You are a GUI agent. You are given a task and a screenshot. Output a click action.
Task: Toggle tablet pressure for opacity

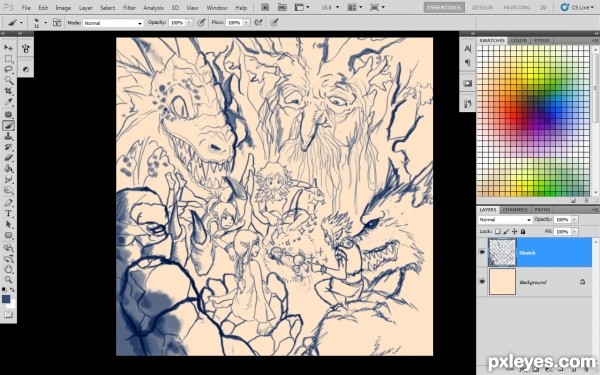(x=201, y=23)
